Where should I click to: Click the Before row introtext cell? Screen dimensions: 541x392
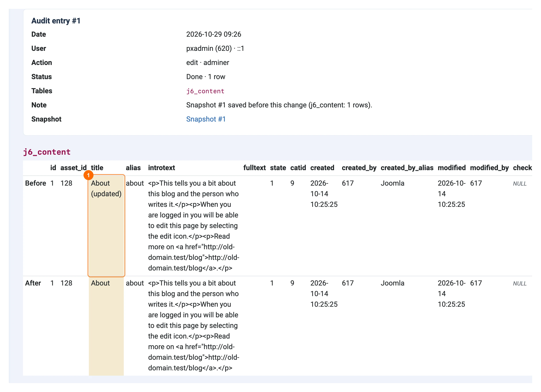click(x=193, y=226)
